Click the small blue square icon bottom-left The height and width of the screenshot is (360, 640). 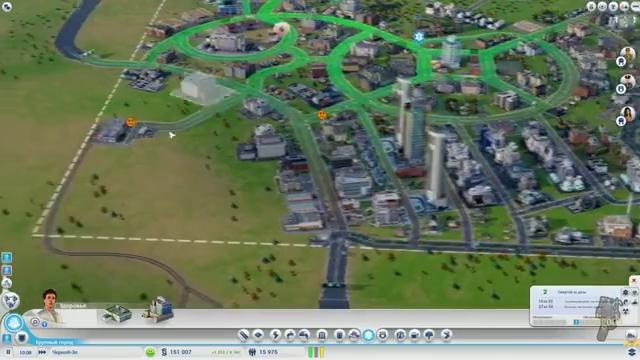click(7, 338)
